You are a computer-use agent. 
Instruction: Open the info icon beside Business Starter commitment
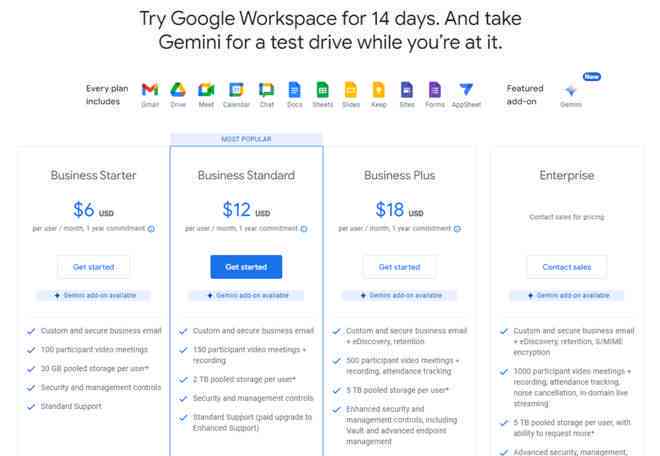(151, 229)
